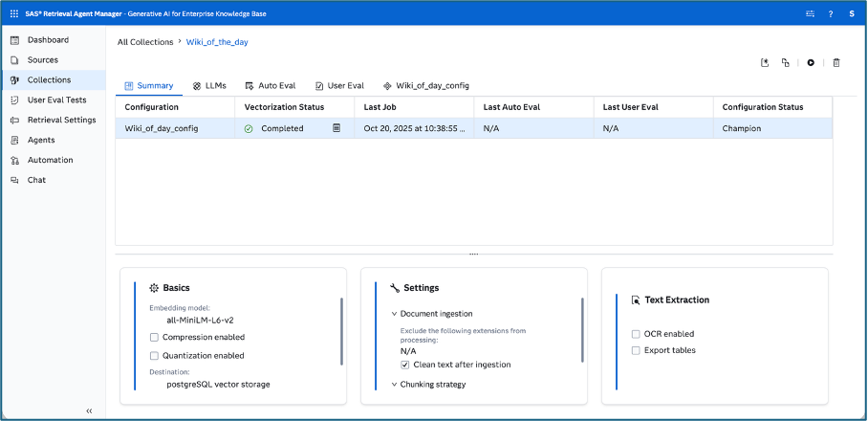
Task: Sort by the Last User Eval column header
Action: [654, 107]
